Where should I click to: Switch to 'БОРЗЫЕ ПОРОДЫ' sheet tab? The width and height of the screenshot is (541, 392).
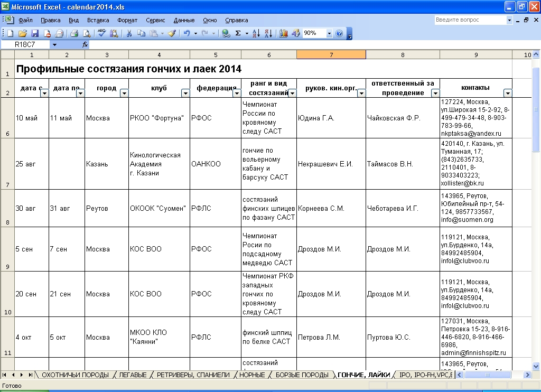[301, 375]
